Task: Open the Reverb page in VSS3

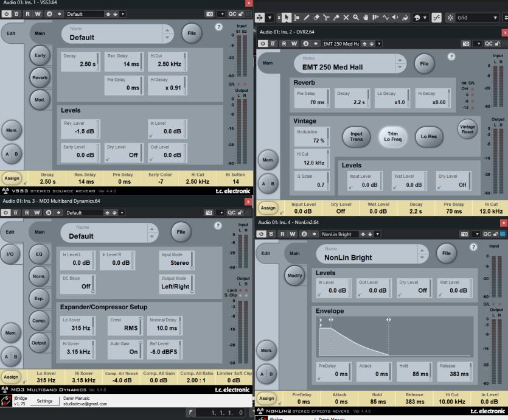Action: (x=40, y=77)
